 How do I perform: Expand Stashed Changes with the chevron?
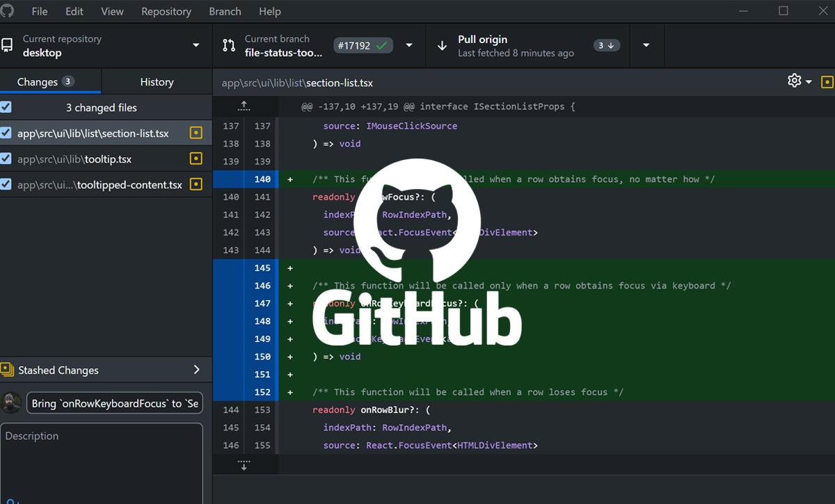[x=196, y=370]
